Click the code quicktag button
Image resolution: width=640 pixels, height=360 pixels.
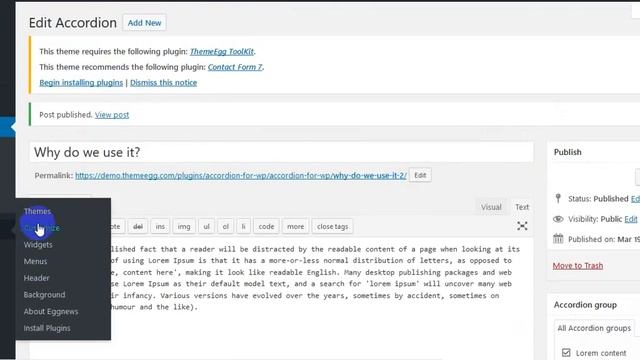point(266,226)
